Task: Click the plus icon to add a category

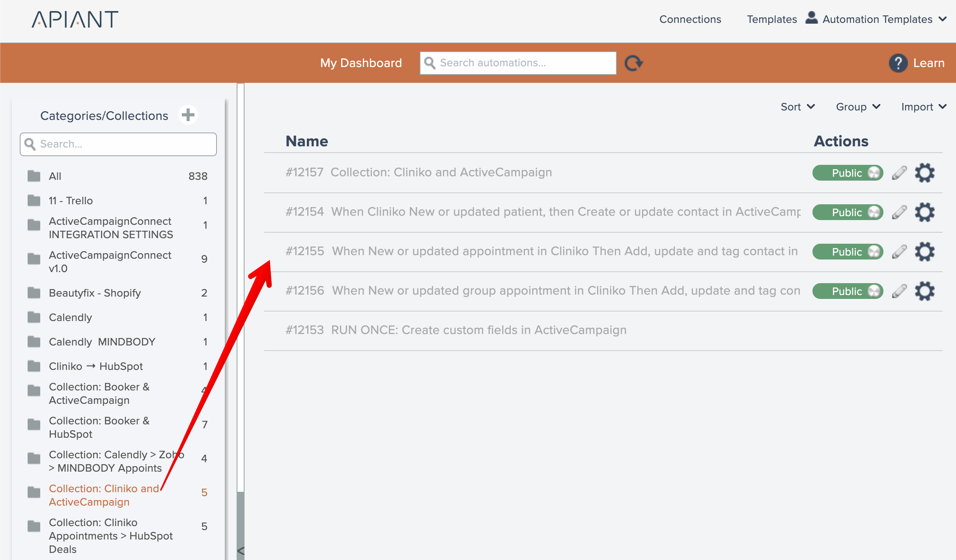Action: click(188, 115)
